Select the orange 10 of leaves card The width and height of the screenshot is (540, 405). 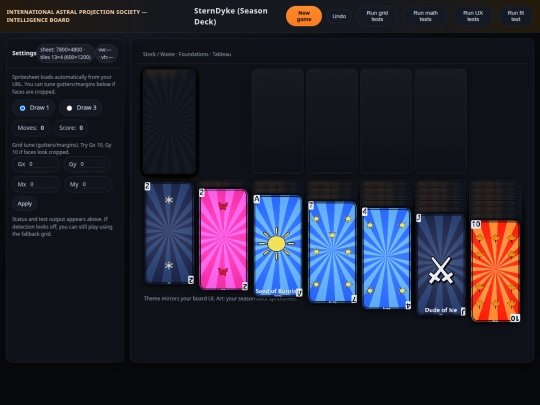pyautogui.click(x=495, y=271)
